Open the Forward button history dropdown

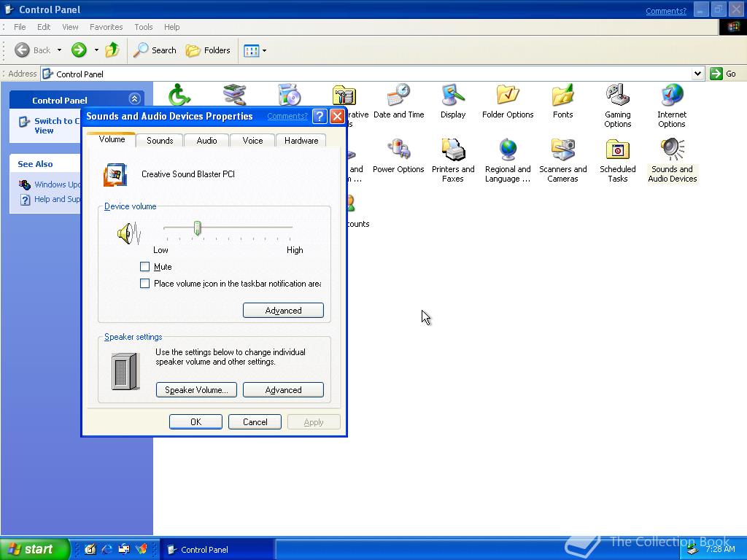(x=96, y=50)
